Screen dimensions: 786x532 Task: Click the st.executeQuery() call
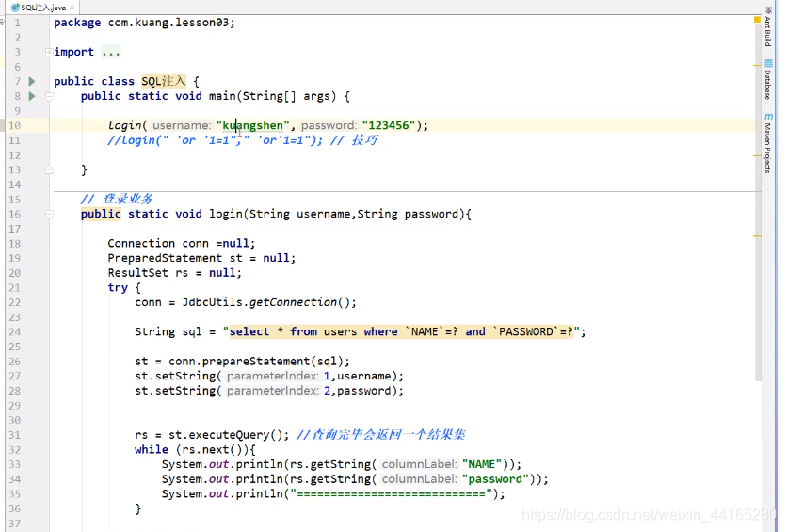pyautogui.click(x=226, y=435)
